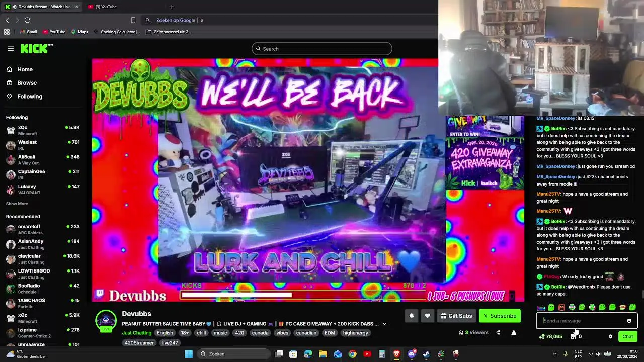Open a new browser tab
644x362 pixels.
[x=172, y=7]
